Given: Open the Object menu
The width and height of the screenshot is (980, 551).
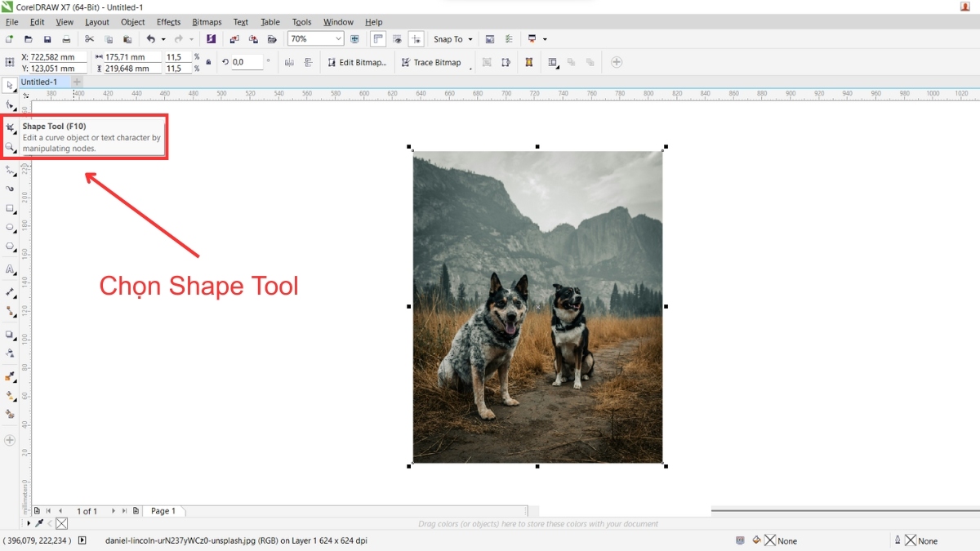Looking at the screenshot, I should 132,22.
